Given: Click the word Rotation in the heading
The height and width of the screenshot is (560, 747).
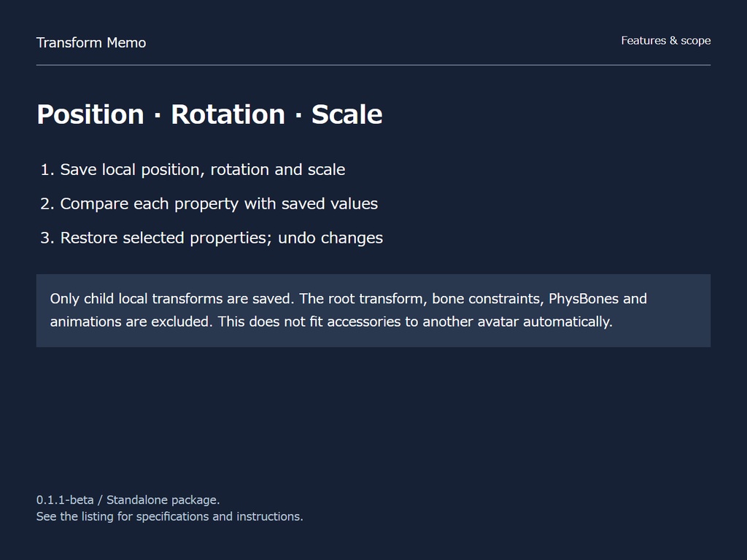Looking at the screenshot, I should (228, 114).
